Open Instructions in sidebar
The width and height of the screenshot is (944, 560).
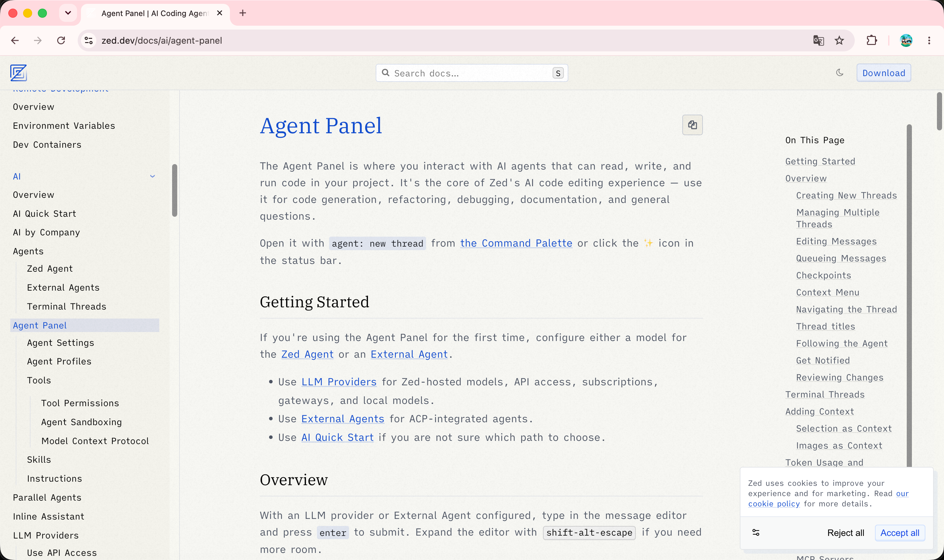54,478
